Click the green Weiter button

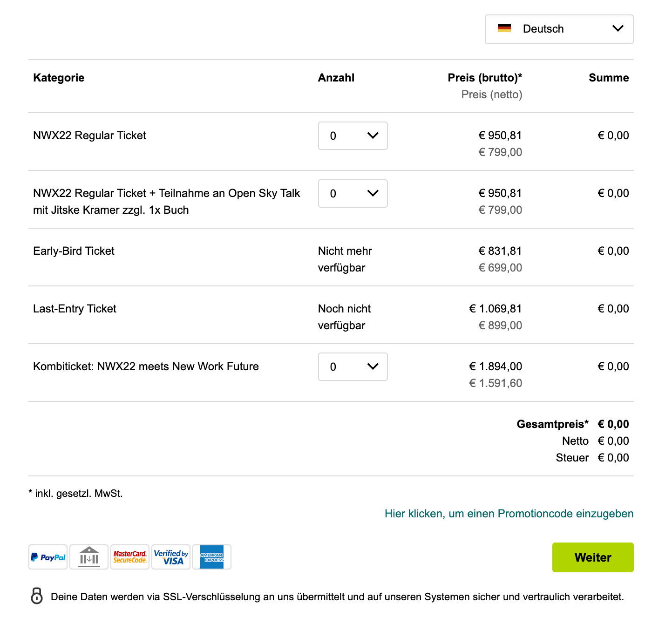593,557
